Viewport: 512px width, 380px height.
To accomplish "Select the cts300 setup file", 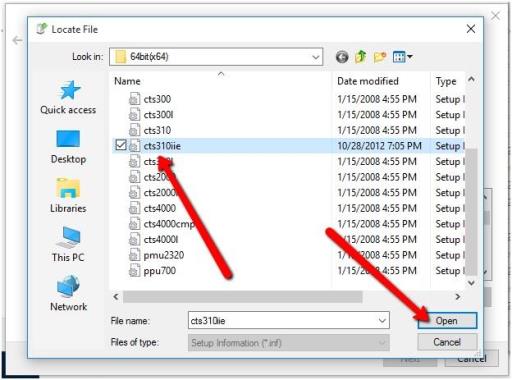I will point(157,99).
